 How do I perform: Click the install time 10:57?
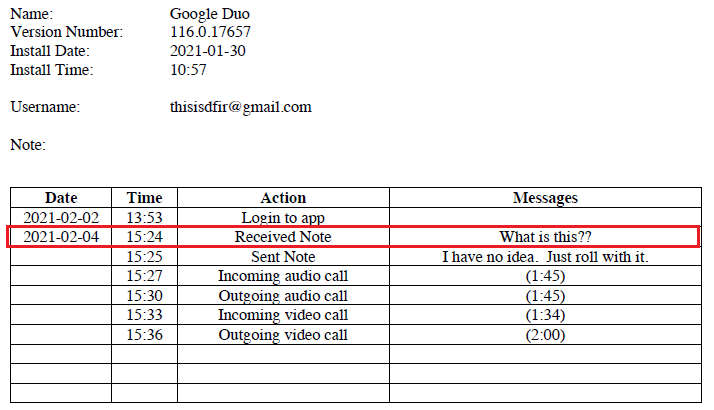click(188, 70)
